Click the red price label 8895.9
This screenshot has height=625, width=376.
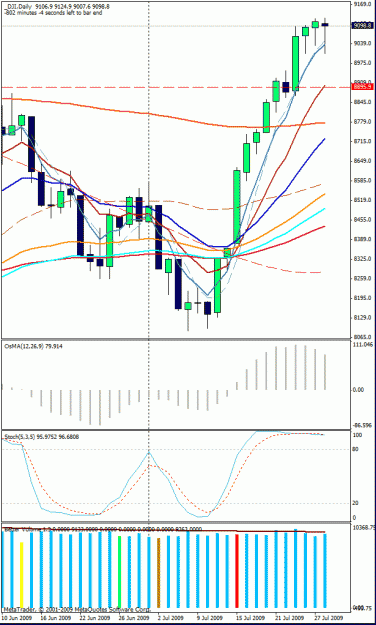(362, 86)
